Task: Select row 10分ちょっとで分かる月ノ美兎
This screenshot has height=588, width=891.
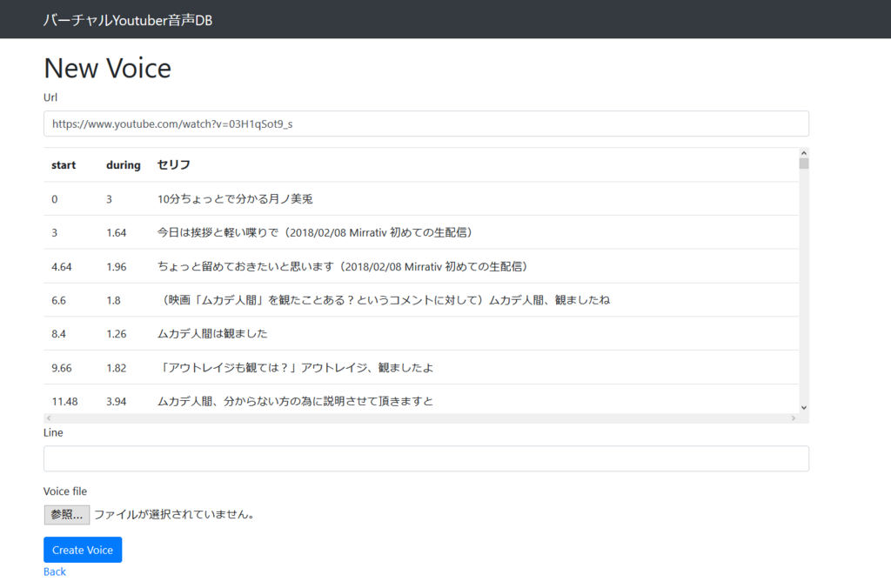Action: tap(421, 199)
